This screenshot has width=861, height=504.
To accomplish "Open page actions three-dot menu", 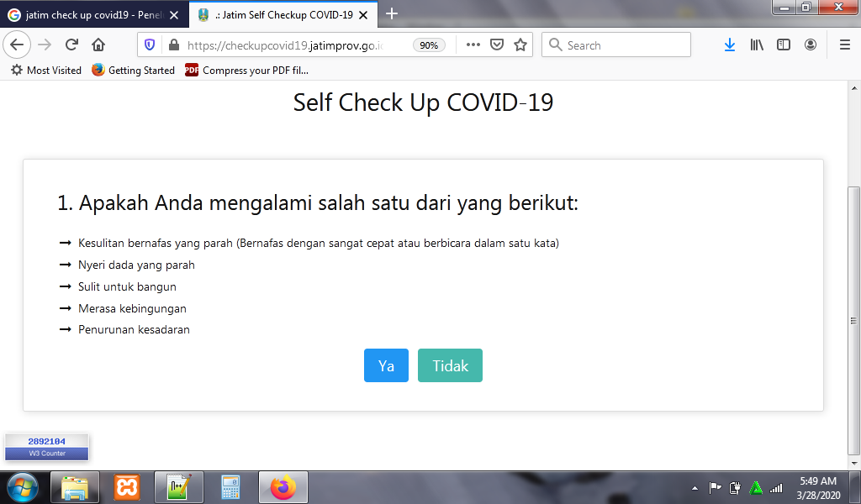I will (x=473, y=45).
